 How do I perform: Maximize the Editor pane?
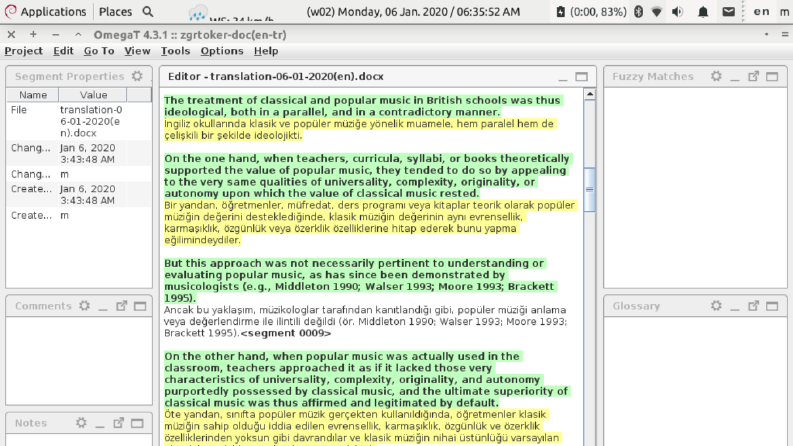pyautogui.click(x=582, y=76)
